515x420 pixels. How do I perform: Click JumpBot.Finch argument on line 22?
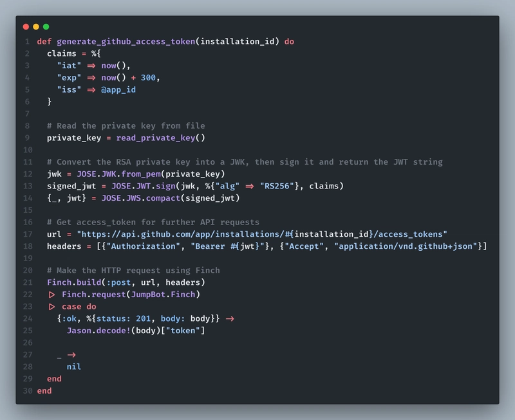click(x=163, y=295)
